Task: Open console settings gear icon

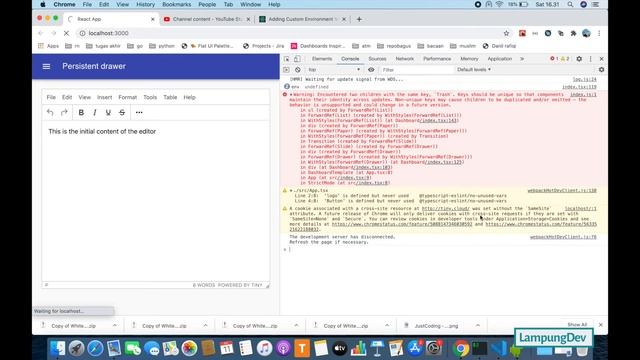Action: click(x=601, y=70)
